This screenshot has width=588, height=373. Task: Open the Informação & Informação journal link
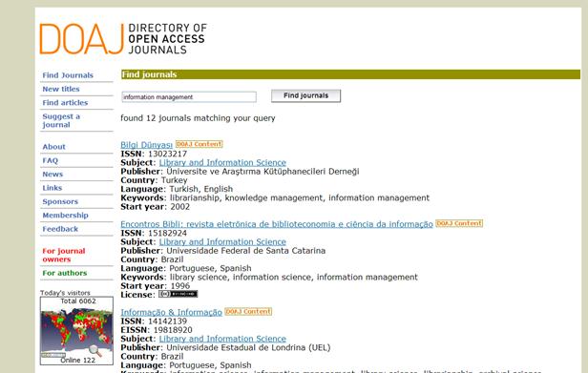click(172, 312)
